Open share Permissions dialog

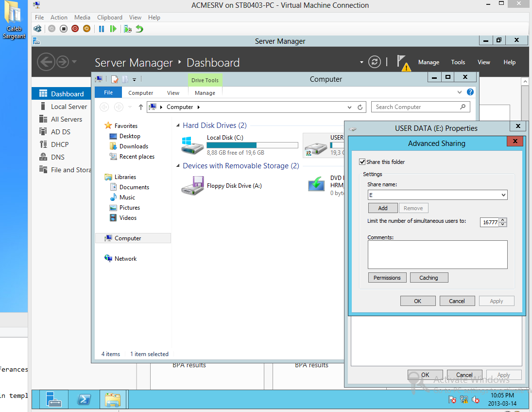tap(387, 277)
